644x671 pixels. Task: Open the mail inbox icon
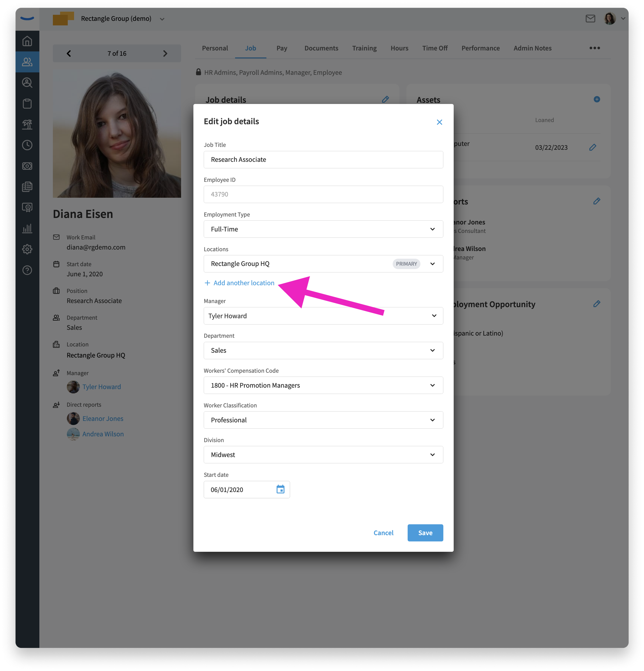tap(590, 18)
